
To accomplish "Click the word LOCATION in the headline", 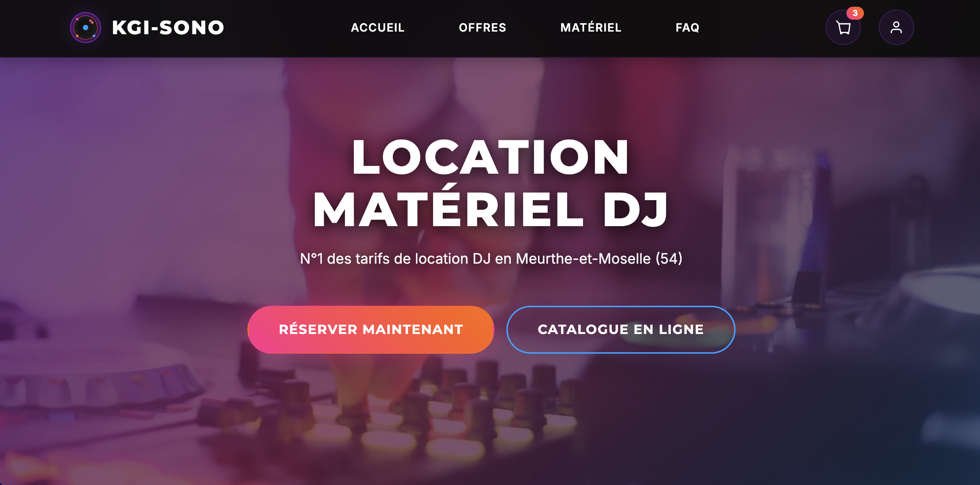I will [x=490, y=157].
